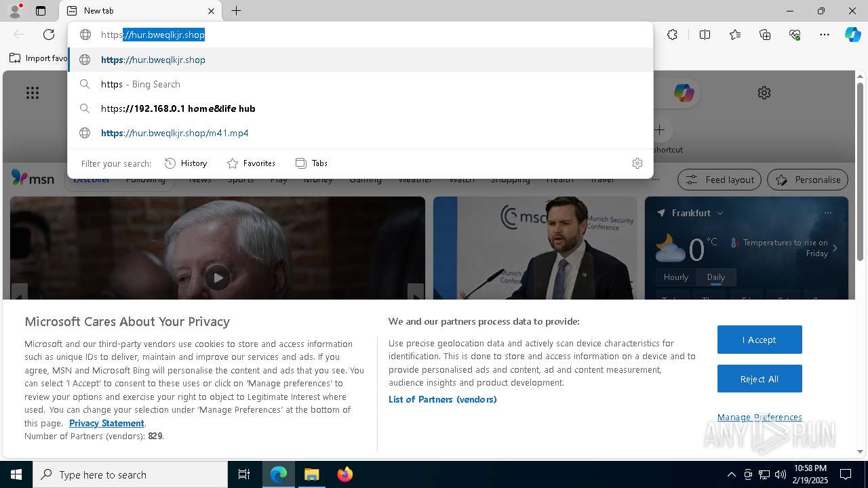Open the Extensions puzzle icon
The image size is (868, 488).
[x=672, y=35]
